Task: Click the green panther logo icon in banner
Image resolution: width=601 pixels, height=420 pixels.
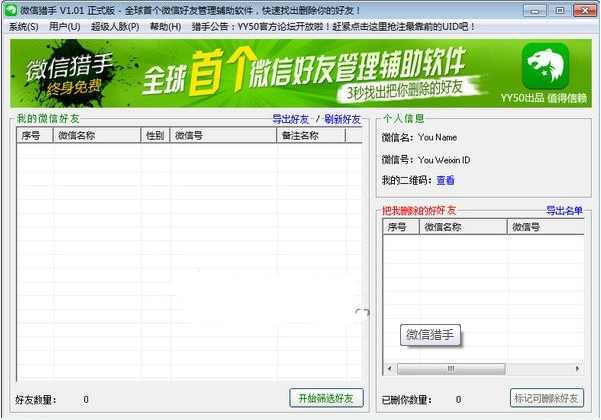Action: [545, 66]
